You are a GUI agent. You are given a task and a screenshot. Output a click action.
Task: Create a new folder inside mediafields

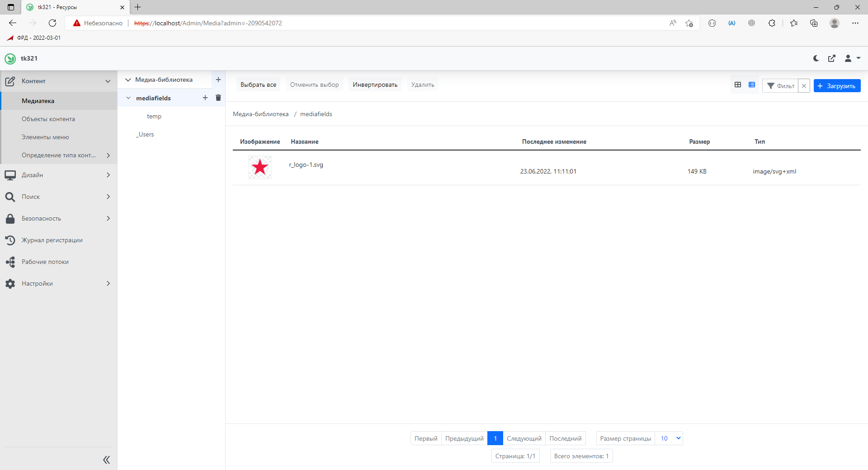(x=205, y=98)
